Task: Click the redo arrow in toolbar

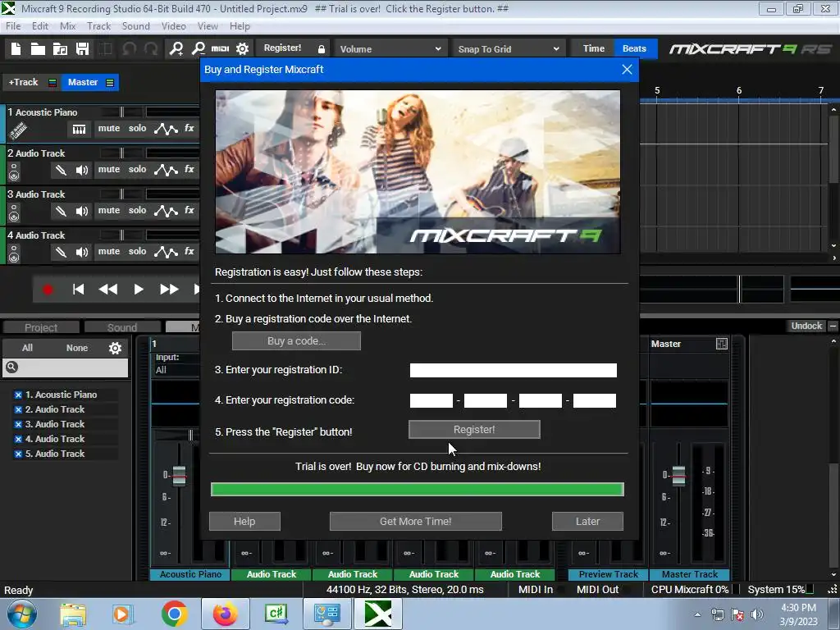Action: click(x=152, y=49)
